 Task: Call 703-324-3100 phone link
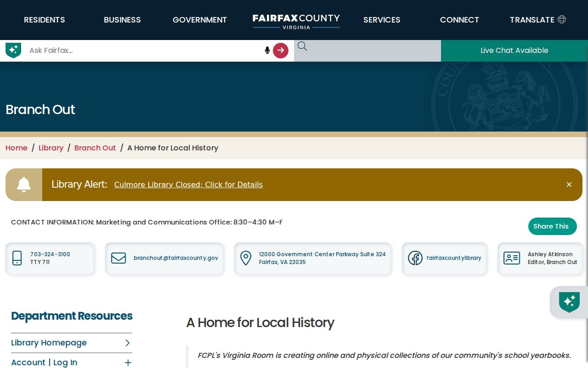[x=50, y=254]
